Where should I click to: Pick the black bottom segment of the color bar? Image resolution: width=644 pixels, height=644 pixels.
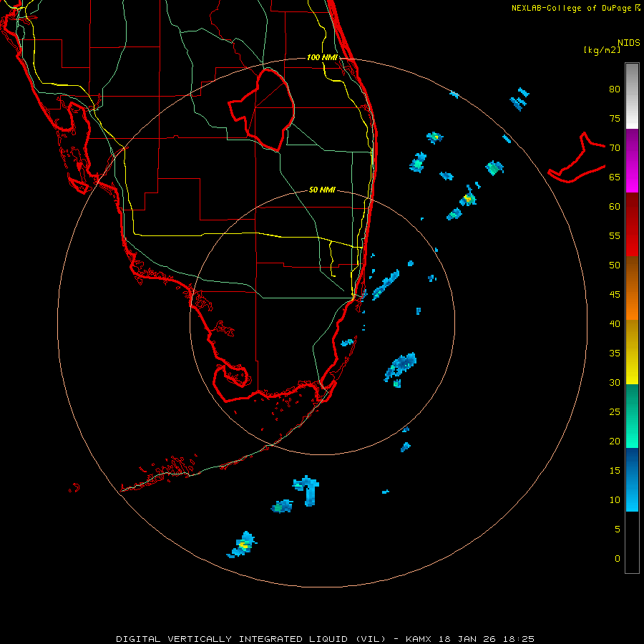click(632, 542)
